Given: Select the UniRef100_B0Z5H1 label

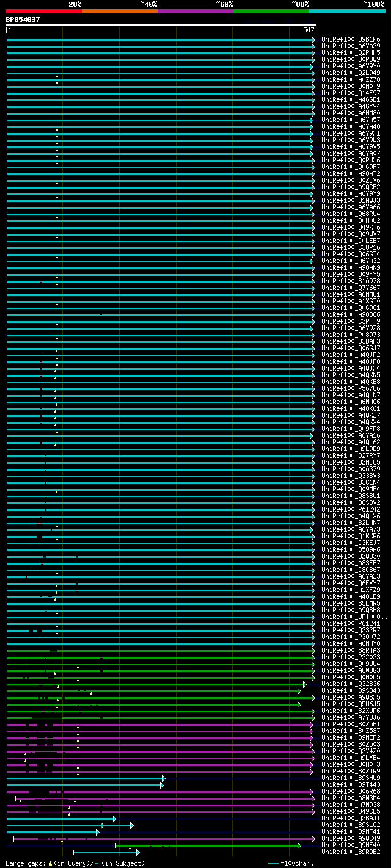Looking at the screenshot, I should click(351, 724).
